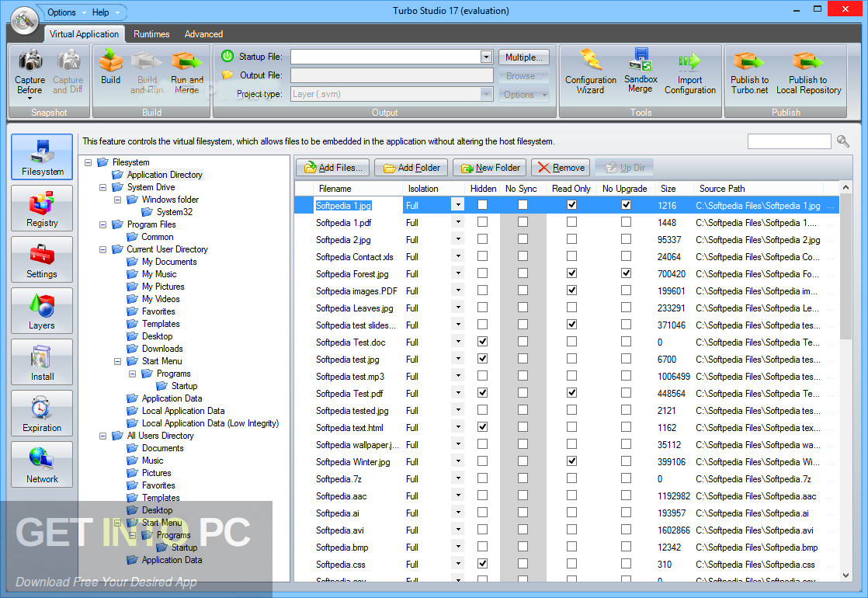Click in the Startup File input field
The height and width of the screenshot is (598, 868).
click(385, 57)
